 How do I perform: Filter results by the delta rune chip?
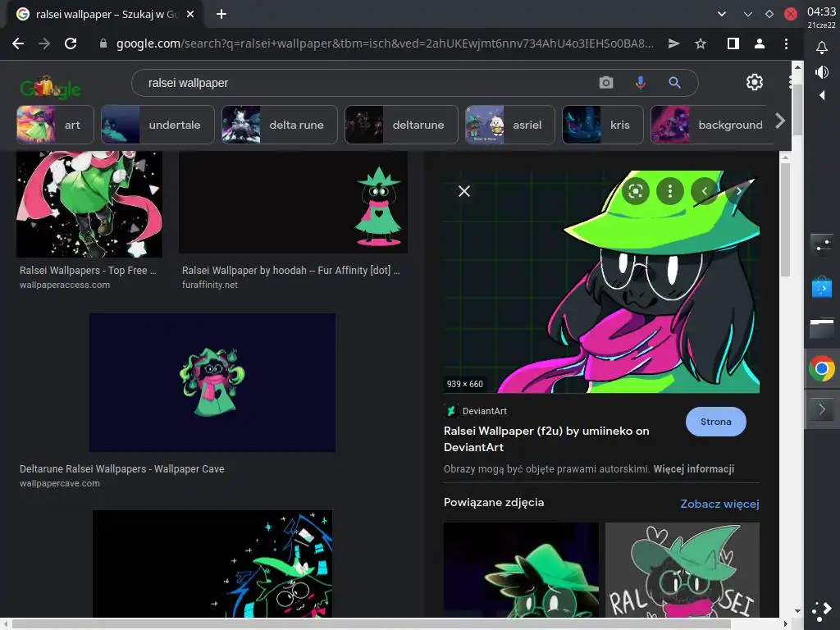(x=280, y=125)
